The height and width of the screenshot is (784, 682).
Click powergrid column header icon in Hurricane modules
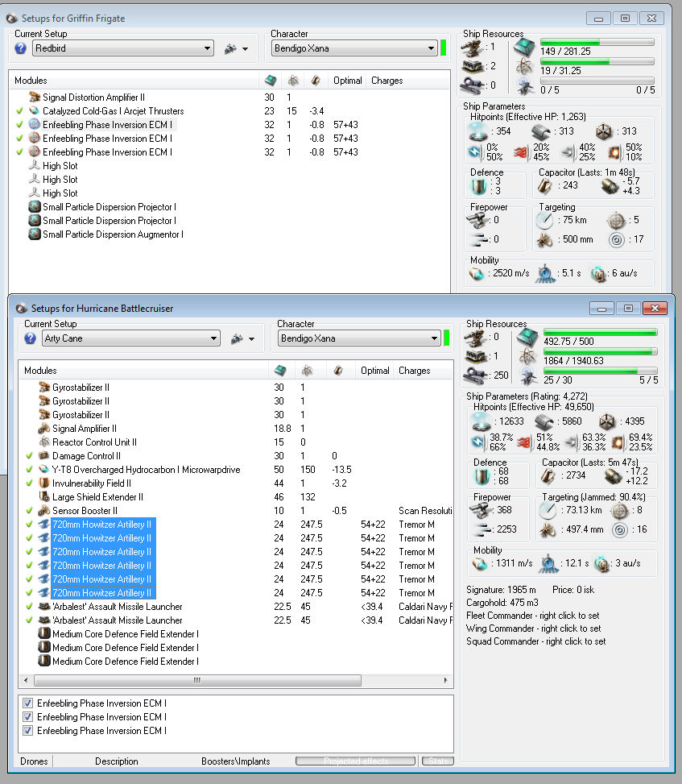(307, 370)
